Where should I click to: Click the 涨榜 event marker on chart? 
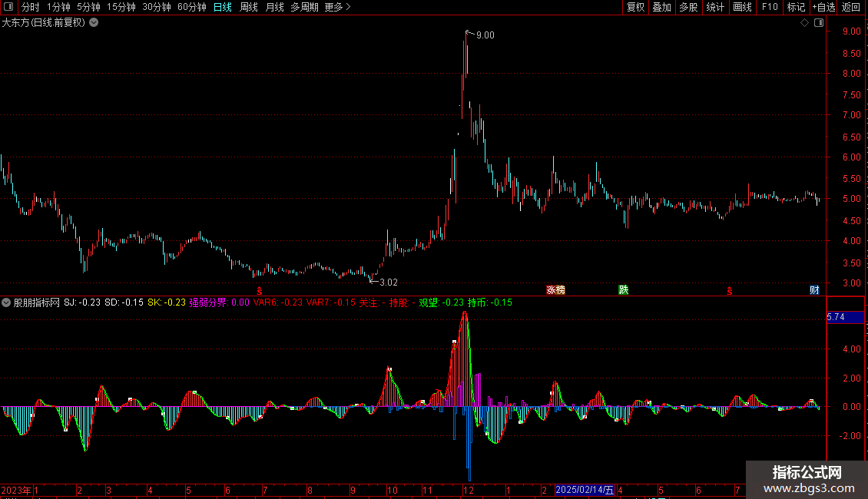point(556,290)
